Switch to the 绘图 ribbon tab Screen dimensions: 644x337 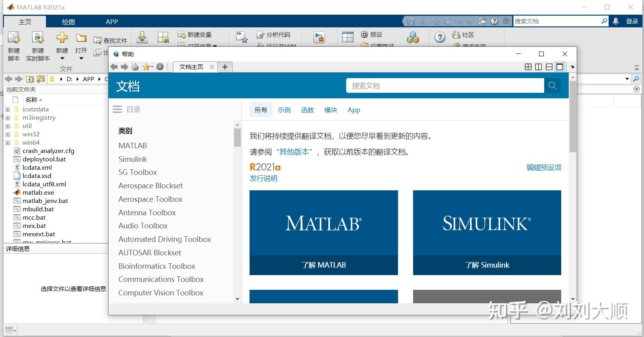click(68, 22)
